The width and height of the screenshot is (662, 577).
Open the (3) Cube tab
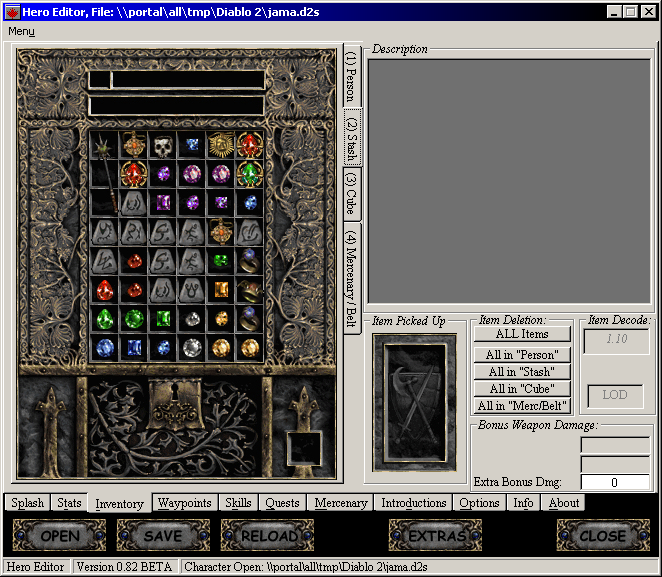[351, 194]
